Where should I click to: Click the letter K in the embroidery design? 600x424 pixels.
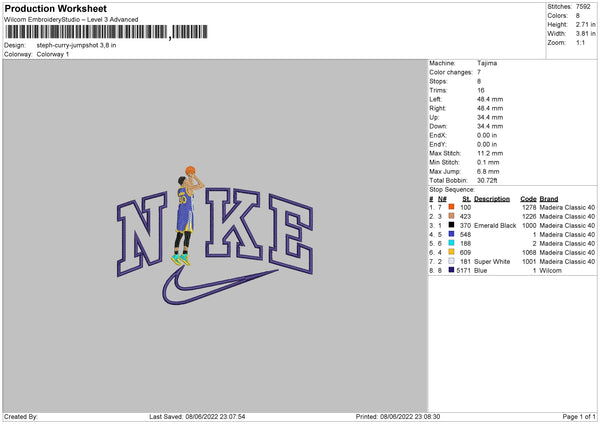233,223
